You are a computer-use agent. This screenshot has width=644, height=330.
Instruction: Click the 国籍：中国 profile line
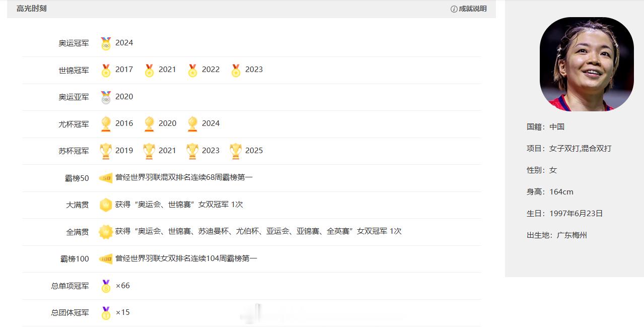pos(545,127)
